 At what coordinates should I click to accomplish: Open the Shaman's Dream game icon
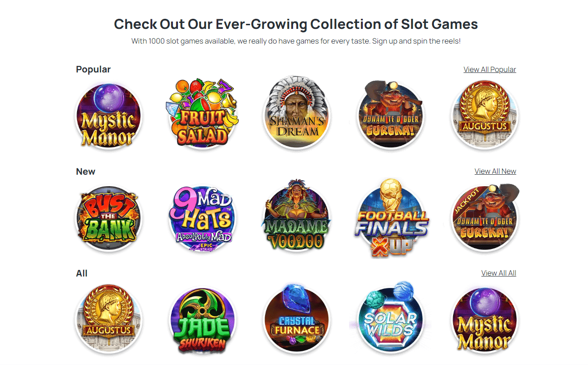click(x=297, y=112)
